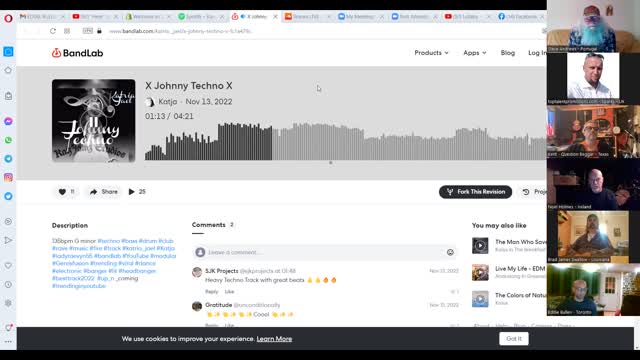The height and width of the screenshot is (360, 640).
Task: Expand the Products dropdown menu
Action: tap(431, 53)
